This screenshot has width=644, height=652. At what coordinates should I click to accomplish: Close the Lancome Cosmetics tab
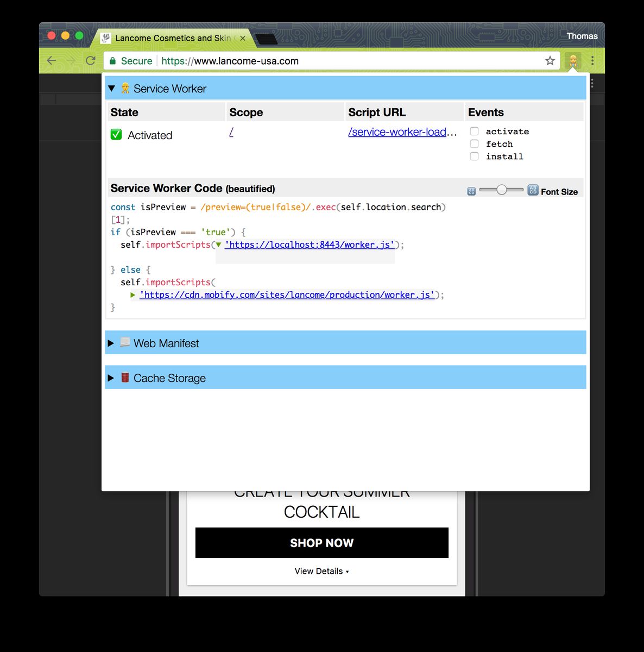coord(243,38)
